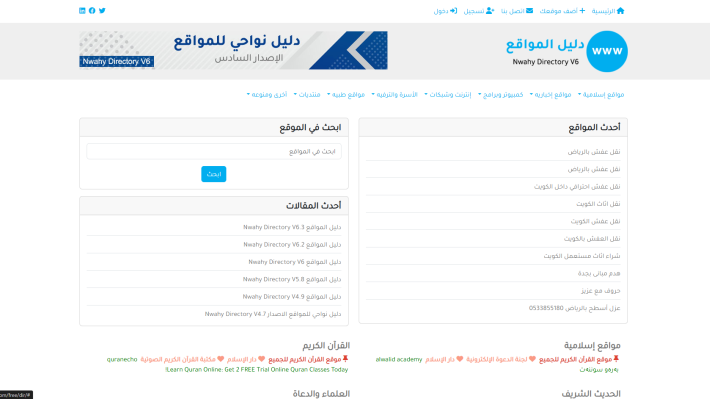The width and height of the screenshot is (710, 399).
Task: Open نقل العفش بالكويت link
Action: pyautogui.click(x=592, y=238)
